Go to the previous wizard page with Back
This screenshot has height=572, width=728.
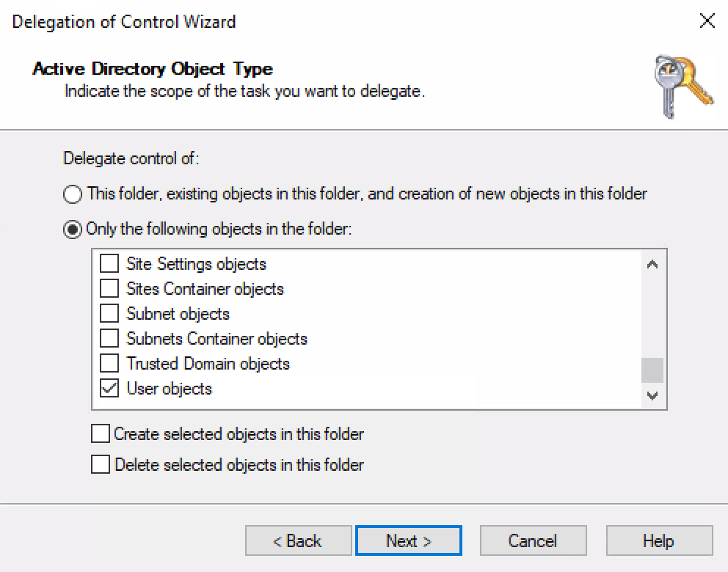299,540
